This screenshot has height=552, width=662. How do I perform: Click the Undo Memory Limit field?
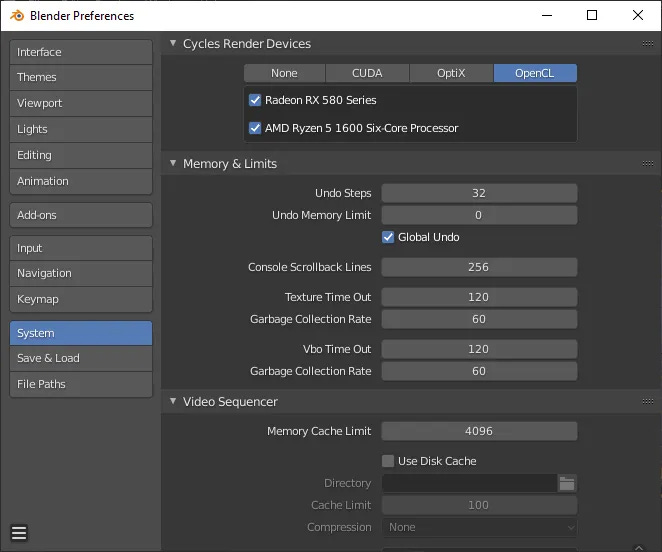[x=479, y=215]
